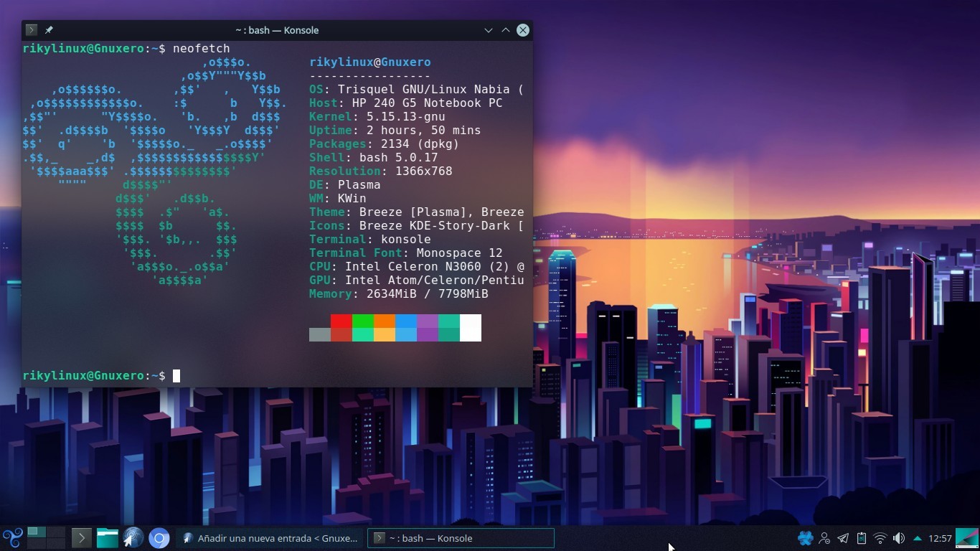Open the file manager from the panel

click(x=107, y=538)
